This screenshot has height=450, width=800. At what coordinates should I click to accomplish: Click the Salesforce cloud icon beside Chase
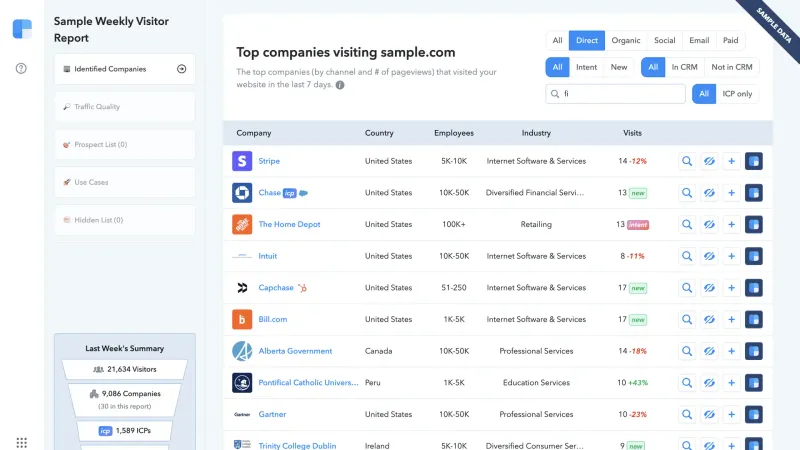[304, 193]
